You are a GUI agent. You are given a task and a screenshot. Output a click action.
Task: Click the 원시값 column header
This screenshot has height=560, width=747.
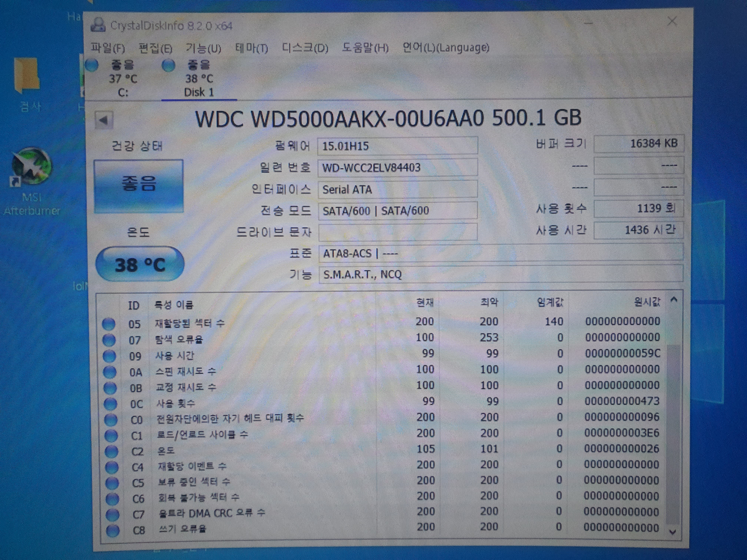pos(647,301)
